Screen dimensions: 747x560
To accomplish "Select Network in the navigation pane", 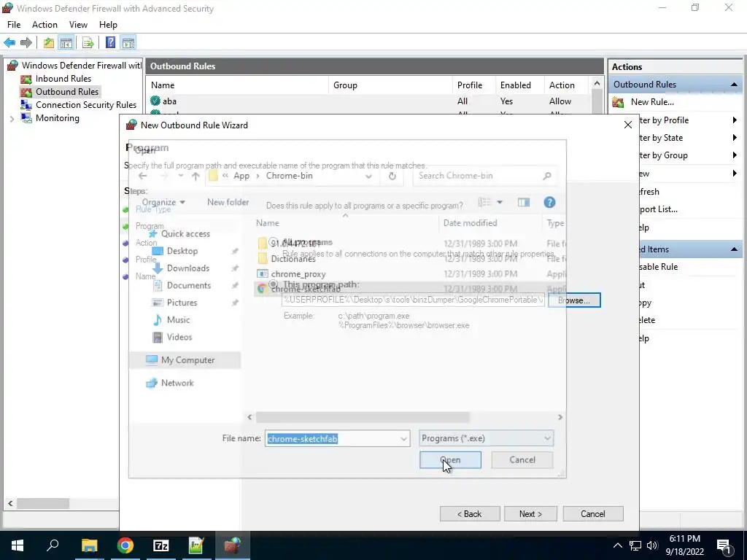I will click(177, 383).
